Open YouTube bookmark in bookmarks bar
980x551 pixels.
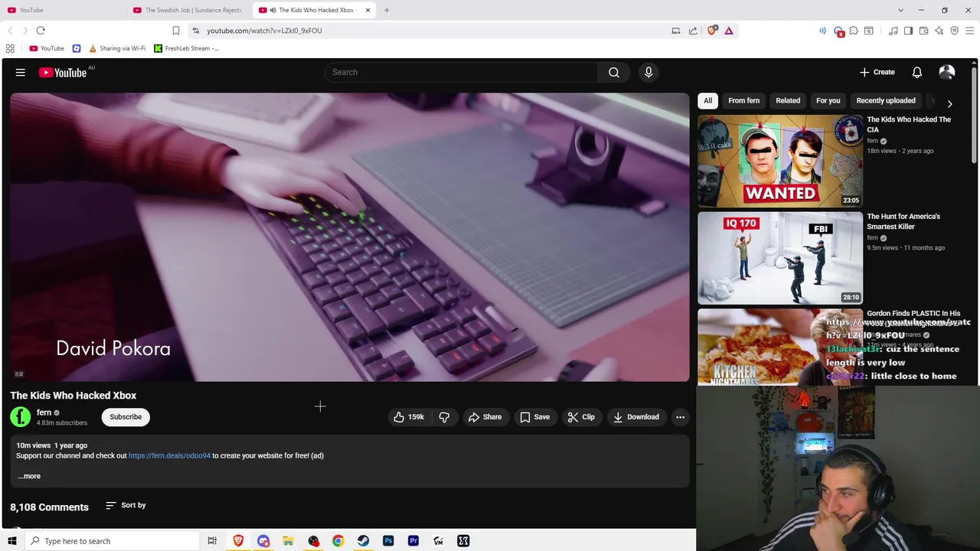(x=47, y=48)
